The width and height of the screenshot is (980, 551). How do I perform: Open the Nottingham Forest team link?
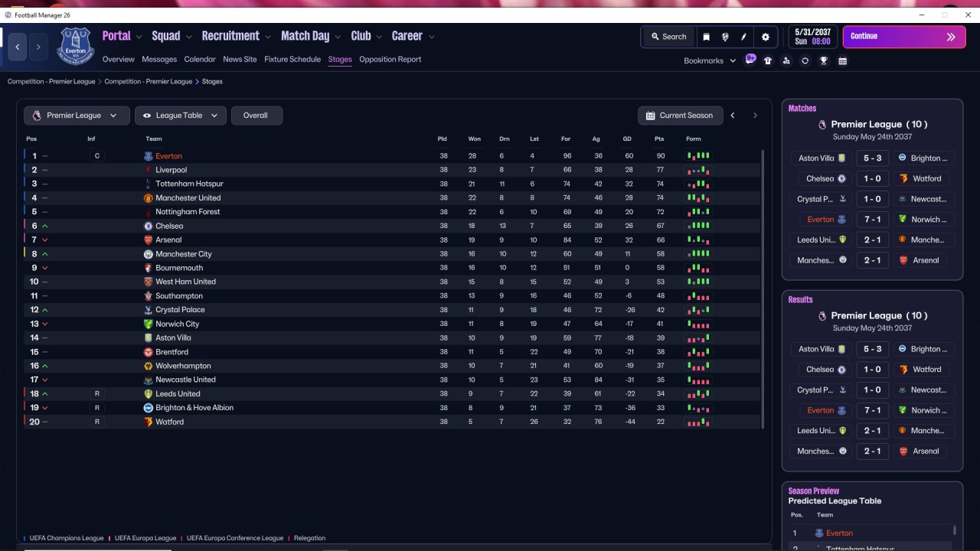[188, 212]
